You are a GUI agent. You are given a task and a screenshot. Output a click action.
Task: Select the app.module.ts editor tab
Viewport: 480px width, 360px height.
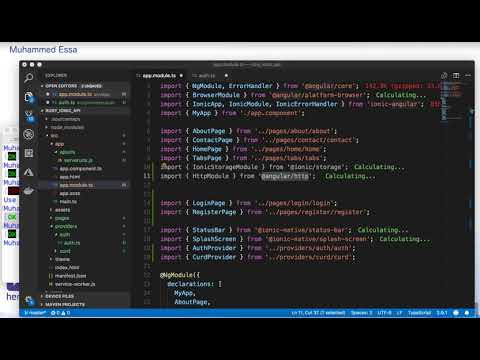coord(159,76)
